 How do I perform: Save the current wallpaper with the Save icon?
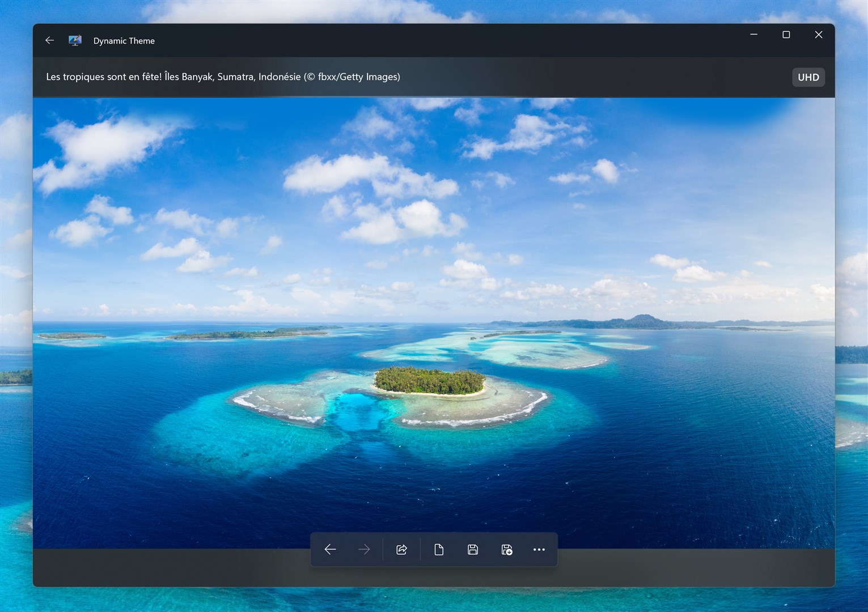[472, 549]
